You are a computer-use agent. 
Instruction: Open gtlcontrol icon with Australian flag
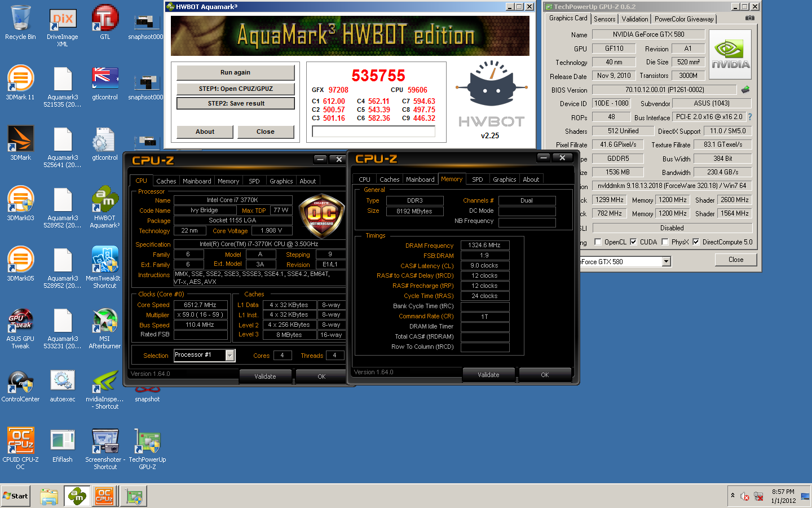(x=105, y=83)
